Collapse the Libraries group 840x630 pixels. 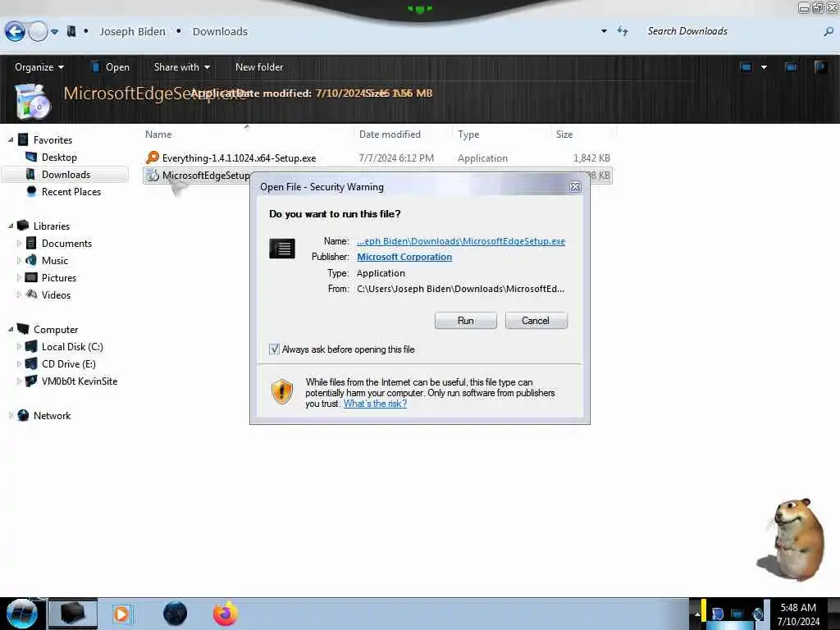[11, 226]
